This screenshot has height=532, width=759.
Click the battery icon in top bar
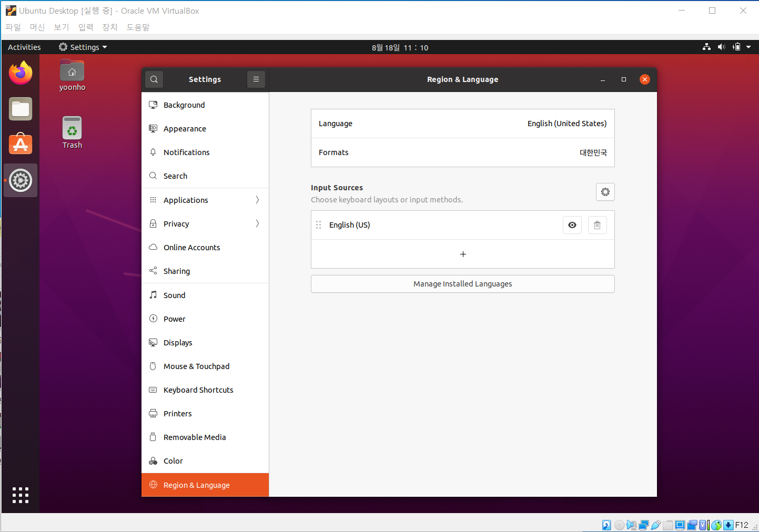[x=736, y=47]
